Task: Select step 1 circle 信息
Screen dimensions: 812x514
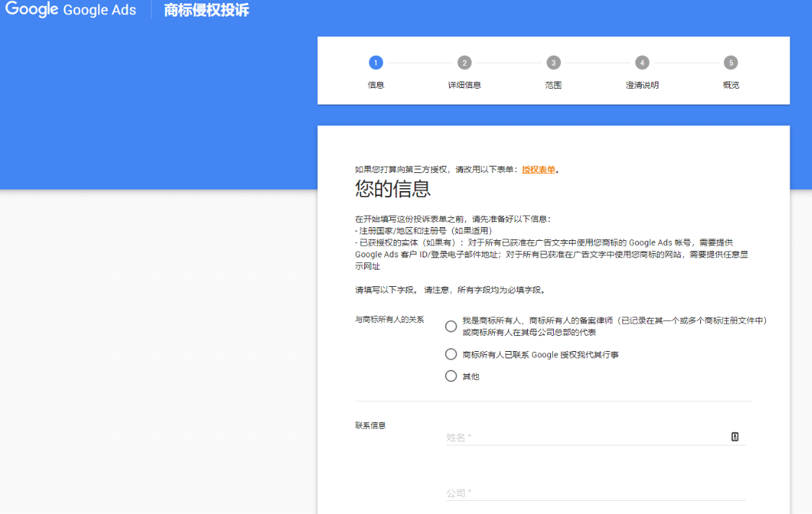Action: (376, 63)
